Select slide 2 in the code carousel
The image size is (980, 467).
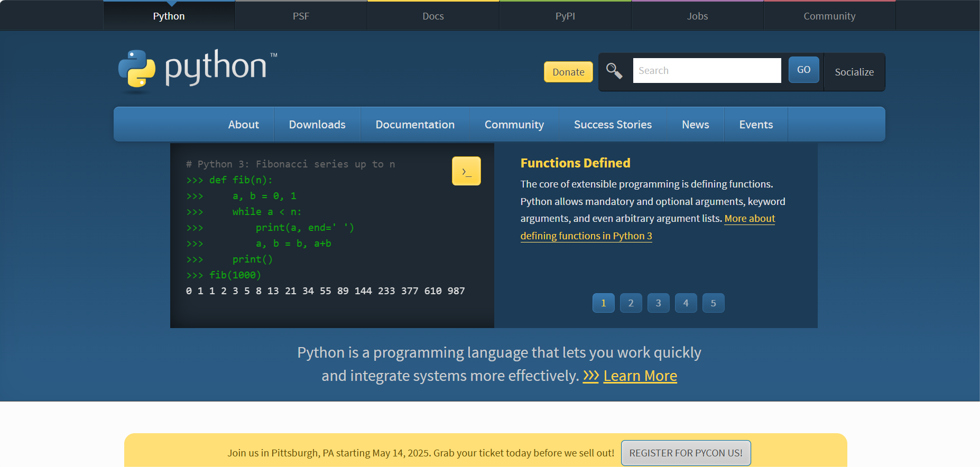coord(631,303)
